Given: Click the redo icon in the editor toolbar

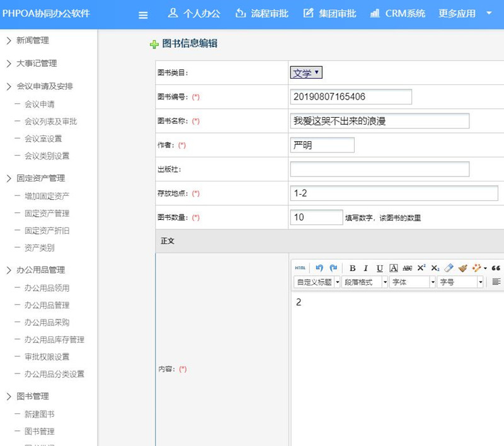Looking at the screenshot, I should (x=335, y=268).
